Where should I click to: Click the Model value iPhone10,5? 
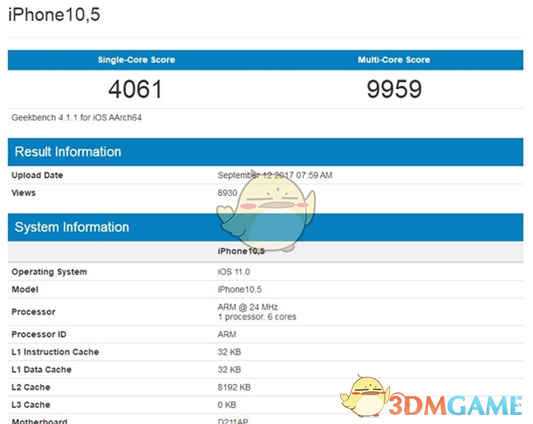(240, 289)
